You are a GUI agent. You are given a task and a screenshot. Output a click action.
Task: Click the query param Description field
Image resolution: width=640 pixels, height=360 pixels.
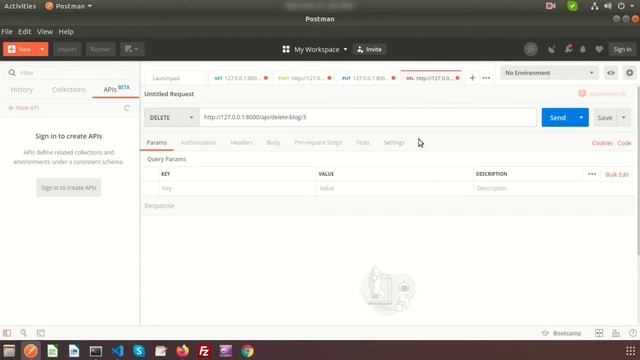point(553,188)
